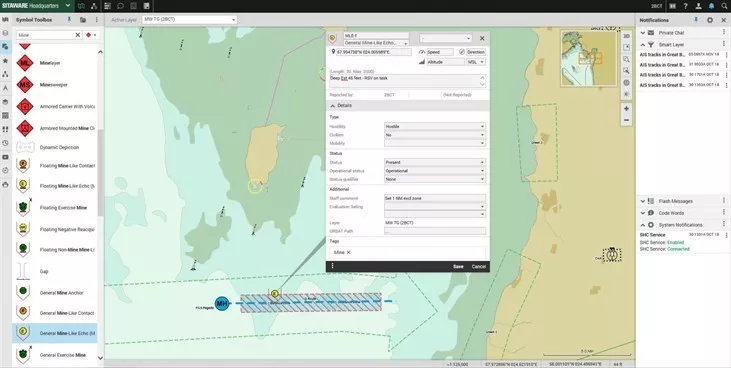Open the organization chart icon in top bar
This screenshot has height=368, width=731.
(94, 6)
